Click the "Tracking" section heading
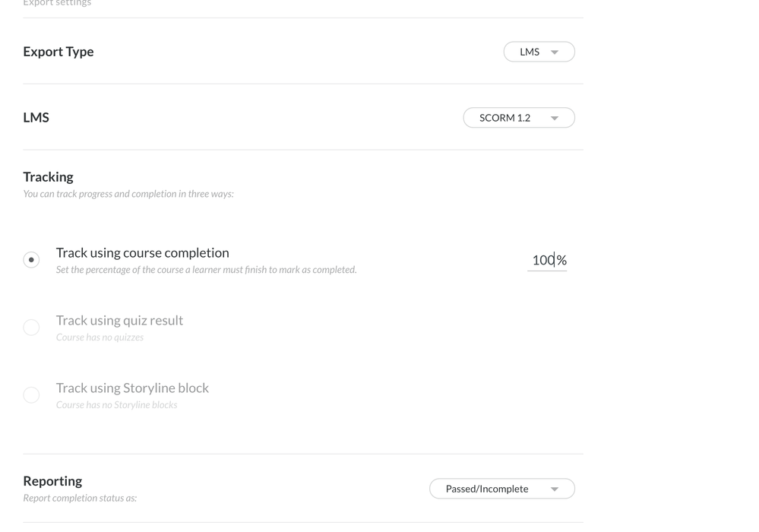This screenshot has height=532, width=759. (48, 177)
